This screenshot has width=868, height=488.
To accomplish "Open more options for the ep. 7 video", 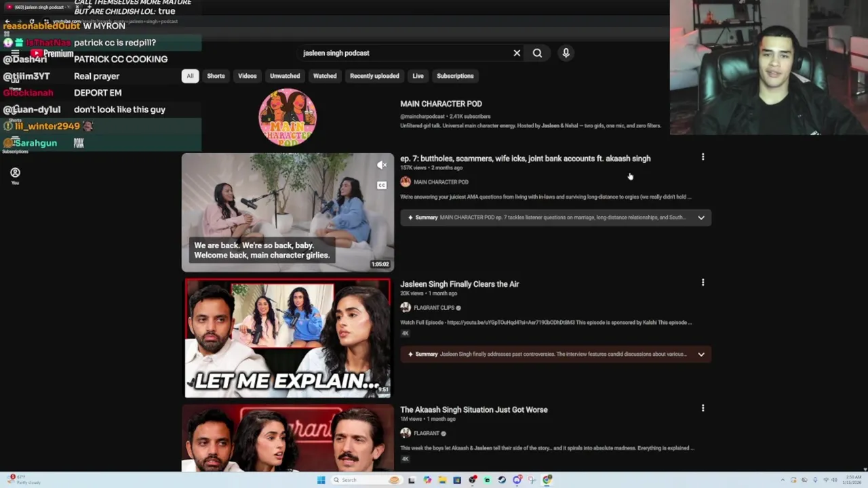I will coord(703,157).
